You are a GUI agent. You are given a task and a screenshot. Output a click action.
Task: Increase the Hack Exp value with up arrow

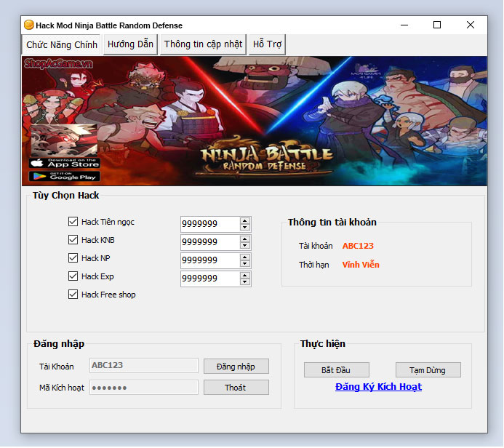(245, 276)
